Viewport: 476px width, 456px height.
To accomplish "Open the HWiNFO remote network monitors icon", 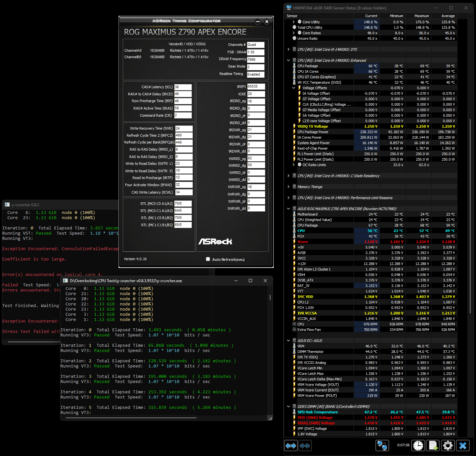I will point(382,446).
